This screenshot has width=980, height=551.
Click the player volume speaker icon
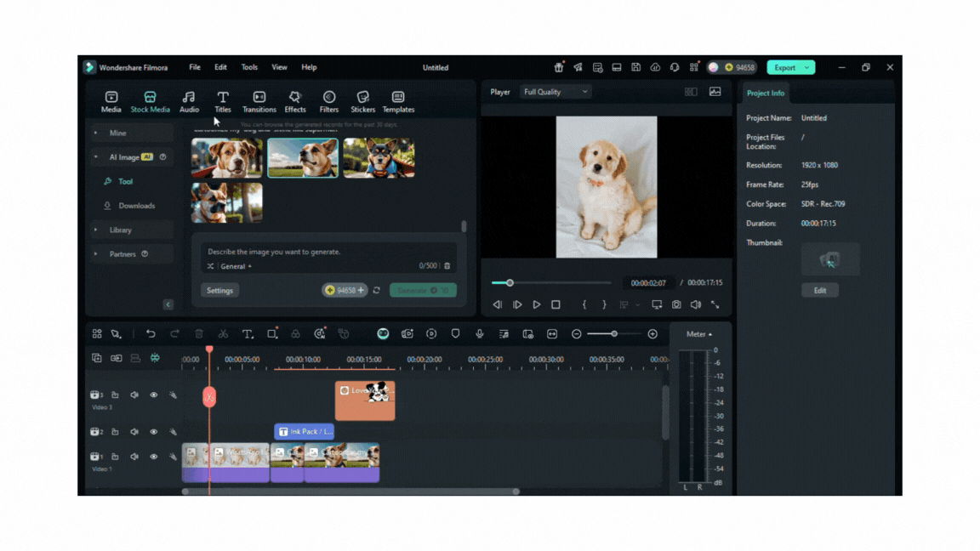pos(696,305)
